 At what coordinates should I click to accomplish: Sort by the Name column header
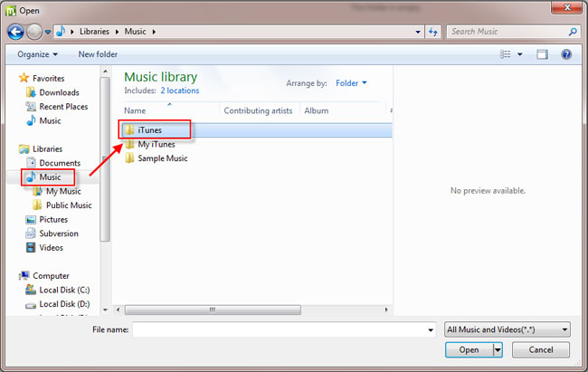[x=135, y=110]
